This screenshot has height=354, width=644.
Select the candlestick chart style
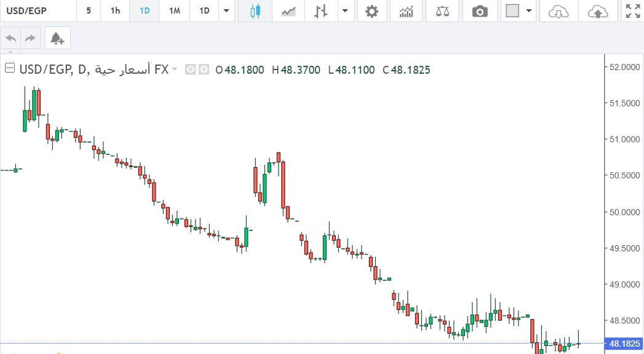coord(255,11)
